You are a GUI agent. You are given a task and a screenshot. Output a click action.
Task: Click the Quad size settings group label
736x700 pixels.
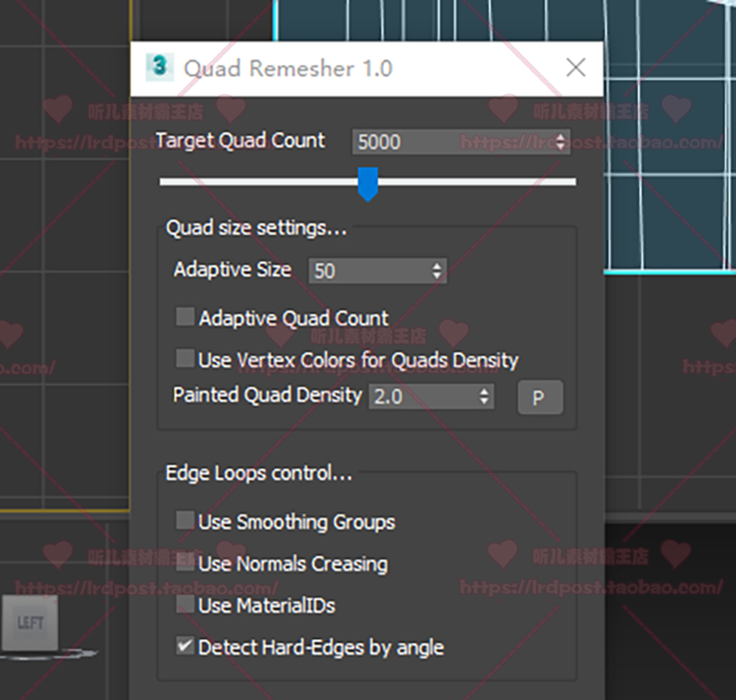pos(256,228)
